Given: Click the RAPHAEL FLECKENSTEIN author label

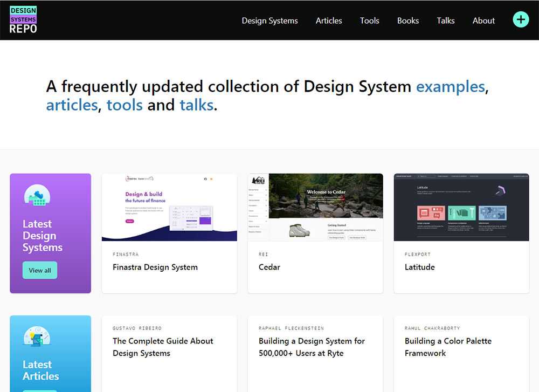Looking at the screenshot, I should tap(291, 328).
